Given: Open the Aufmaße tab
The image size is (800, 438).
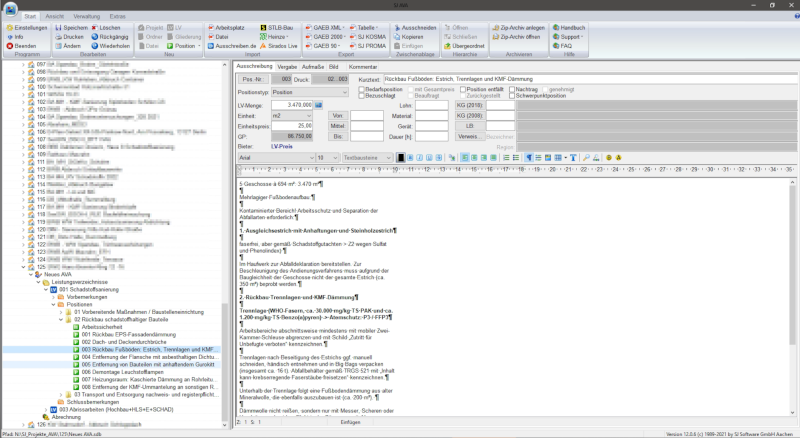Looking at the screenshot, I should point(313,67).
